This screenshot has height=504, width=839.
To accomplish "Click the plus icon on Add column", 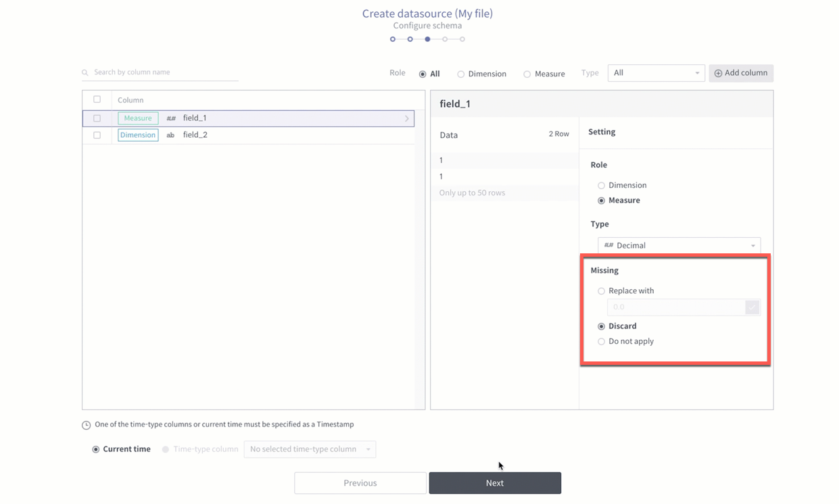I will click(x=719, y=73).
